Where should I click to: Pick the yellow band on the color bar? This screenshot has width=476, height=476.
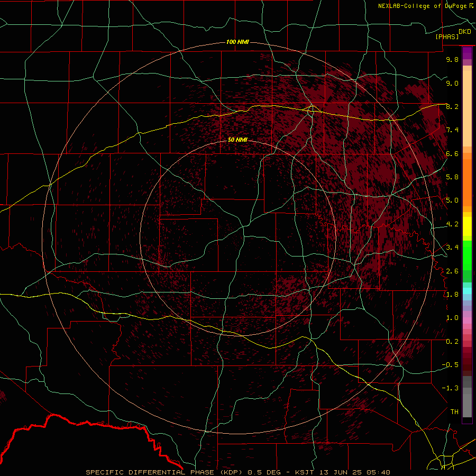467,226
